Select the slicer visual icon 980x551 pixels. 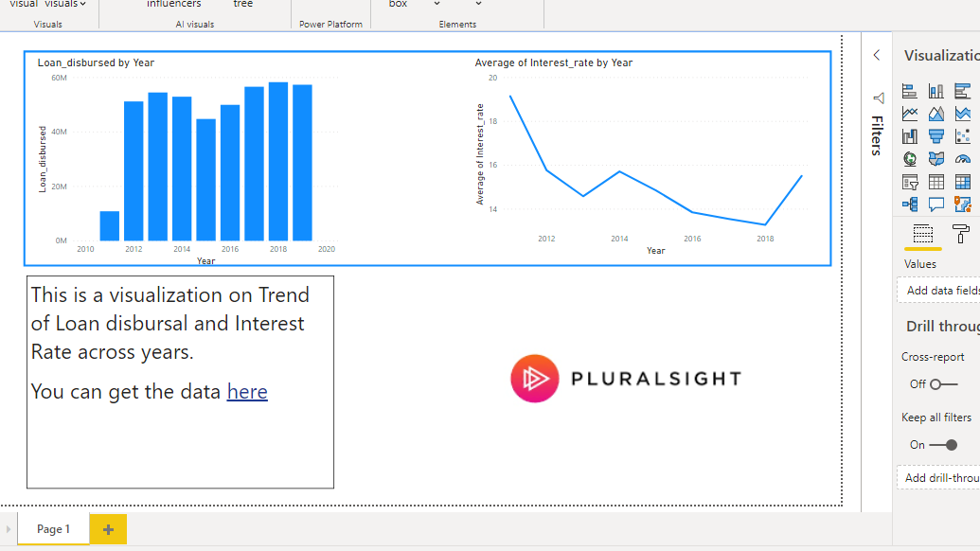click(909, 182)
